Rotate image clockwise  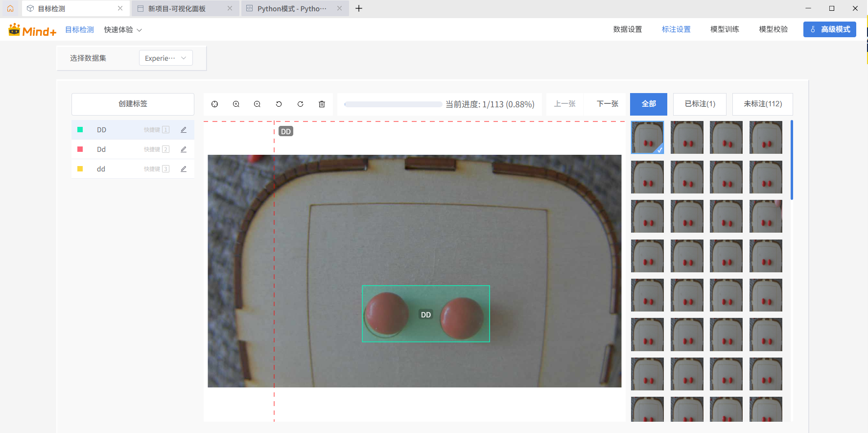pos(300,104)
